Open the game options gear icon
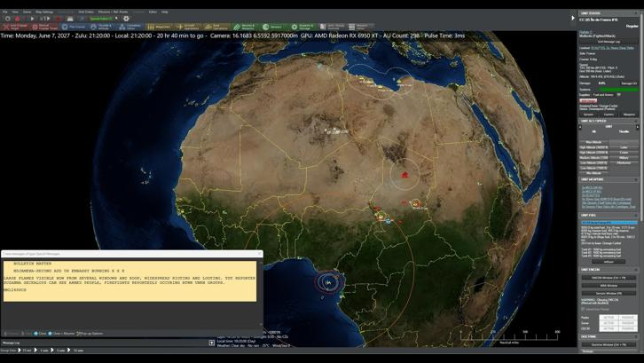The height and width of the screenshot is (363, 644). click(x=126, y=19)
